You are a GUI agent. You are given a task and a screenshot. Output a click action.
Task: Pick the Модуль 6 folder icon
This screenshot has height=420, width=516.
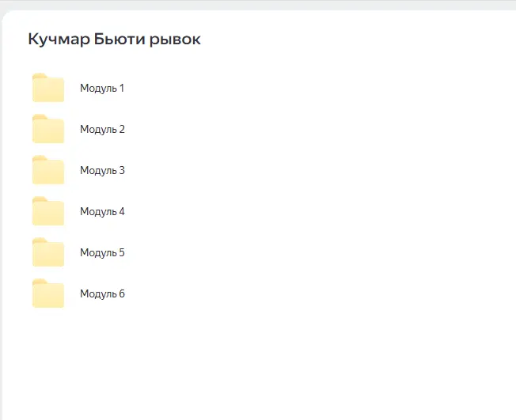[47, 293]
